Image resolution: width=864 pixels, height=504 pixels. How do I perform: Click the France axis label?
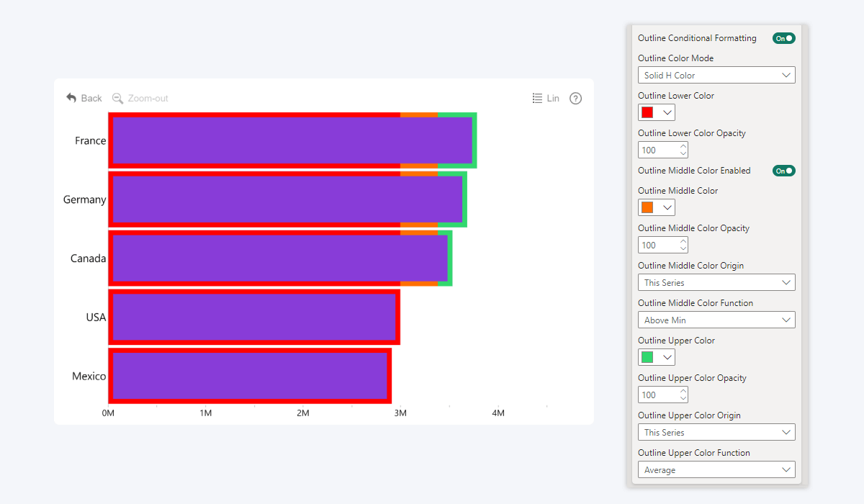(x=91, y=140)
